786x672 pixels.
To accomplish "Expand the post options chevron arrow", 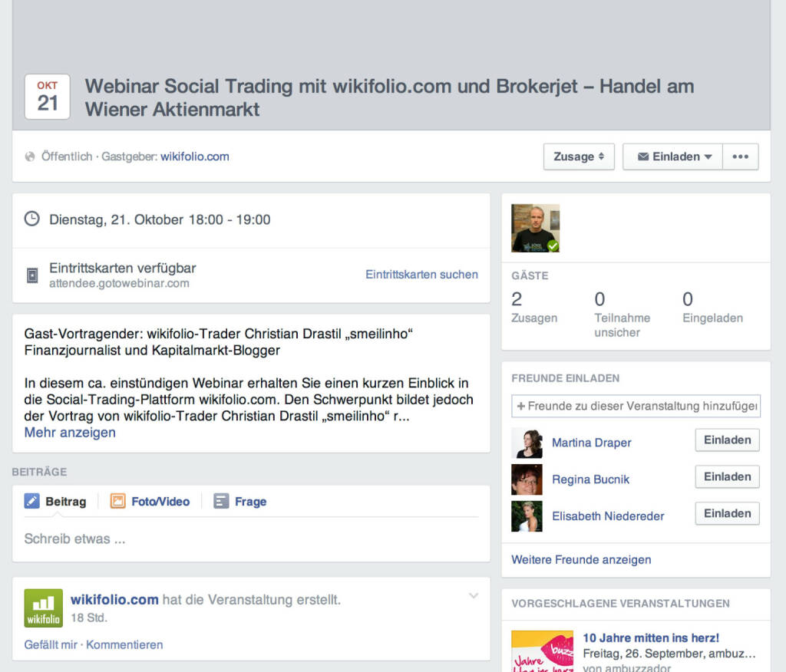I will pyautogui.click(x=474, y=596).
